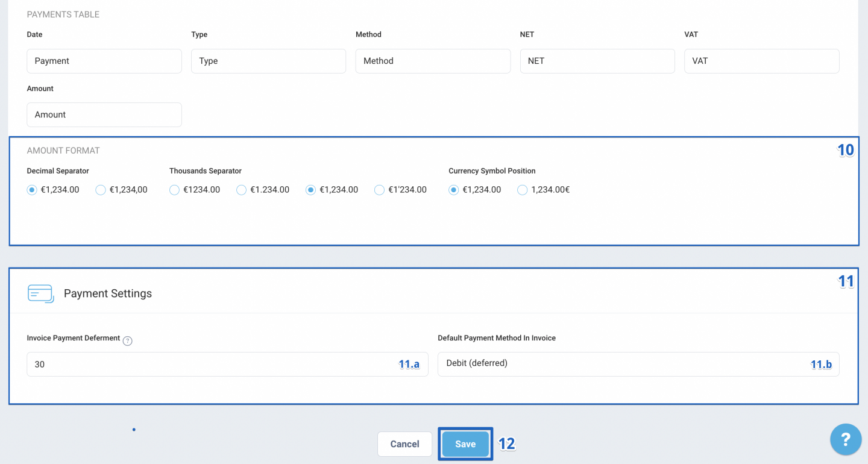
Task: Set currency symbol after amount 1,234.00€
Action: click(522, 190)
